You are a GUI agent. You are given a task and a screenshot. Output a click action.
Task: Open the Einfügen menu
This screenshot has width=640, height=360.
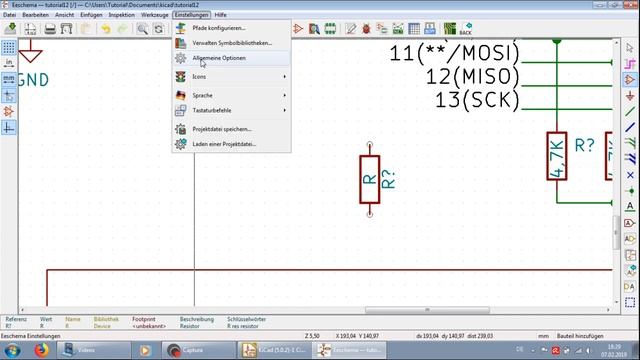click(x=91, y=15)
